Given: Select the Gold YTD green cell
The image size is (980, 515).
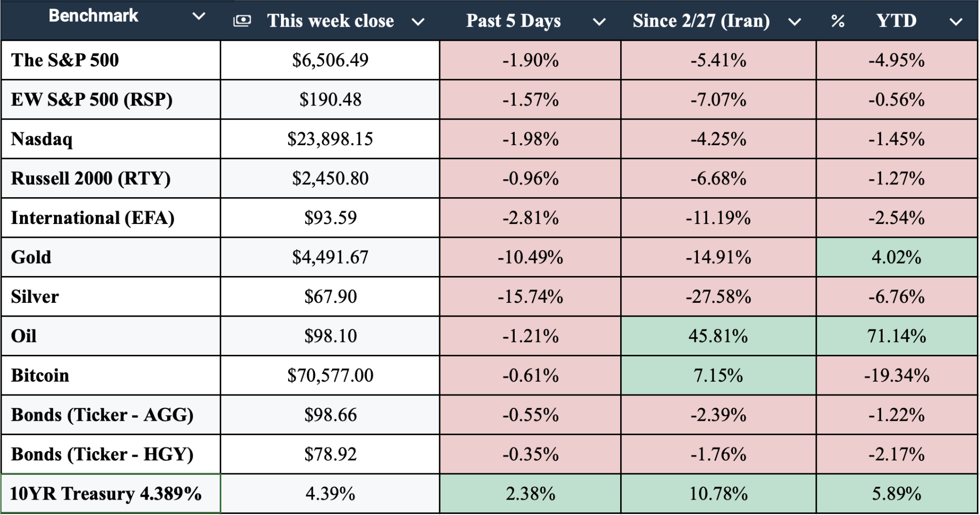Looking at the screenshot, I should (x=896, y=257).
